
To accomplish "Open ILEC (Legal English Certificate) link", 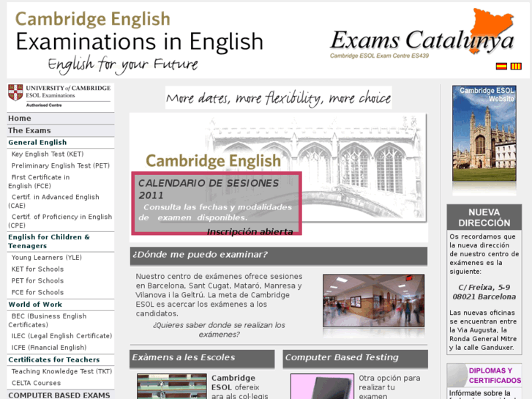I will click(x=61, y=336).
